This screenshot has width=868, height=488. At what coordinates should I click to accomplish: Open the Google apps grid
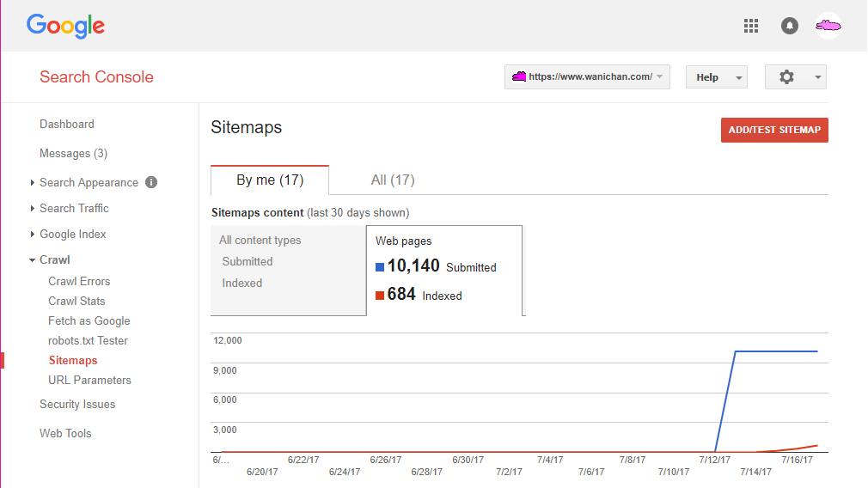pos(750,26)
